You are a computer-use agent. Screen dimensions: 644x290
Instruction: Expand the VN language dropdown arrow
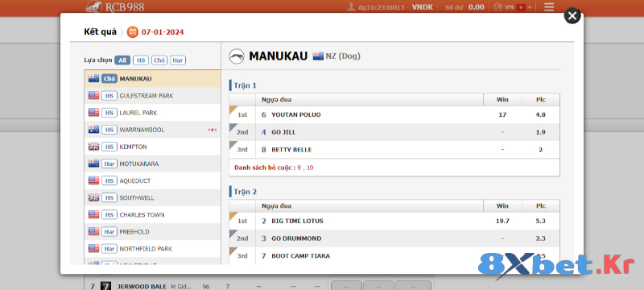coord(530,7)
